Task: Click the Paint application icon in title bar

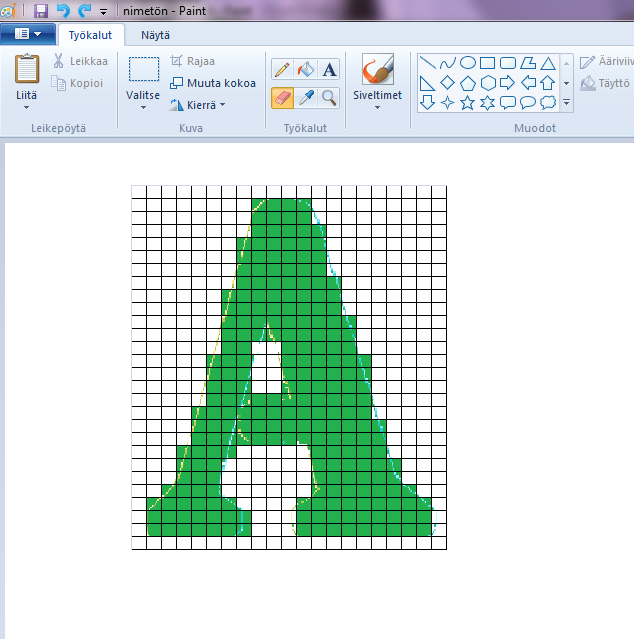Action: (x=8, y=11)
